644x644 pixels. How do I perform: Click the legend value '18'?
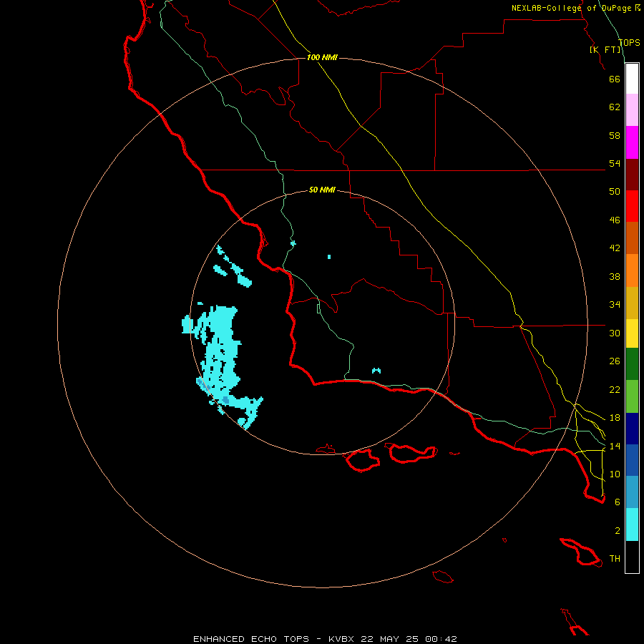pyautogui.click(x=615, y=418)
